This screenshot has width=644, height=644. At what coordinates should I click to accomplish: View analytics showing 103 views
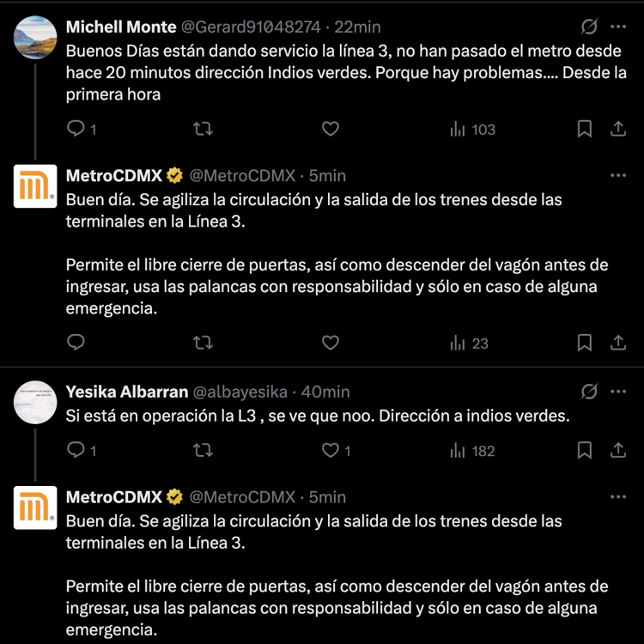click(x=472, y=129)
